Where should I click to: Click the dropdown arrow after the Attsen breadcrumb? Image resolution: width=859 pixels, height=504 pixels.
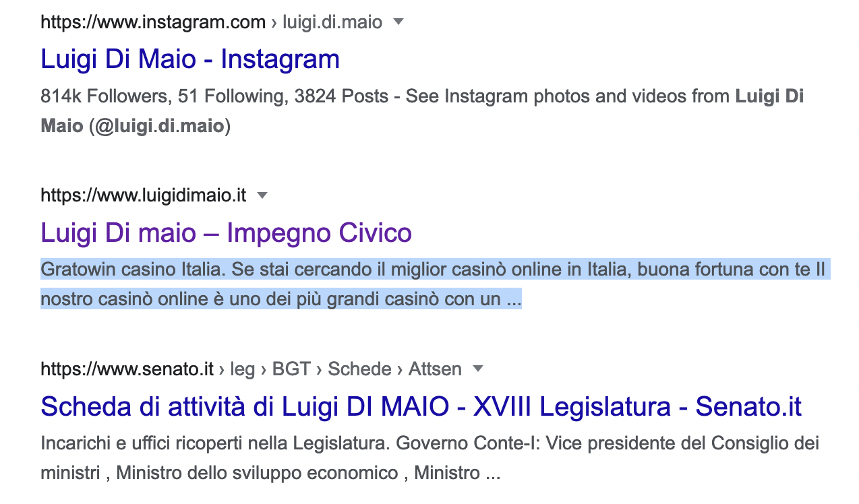[478, 369]
